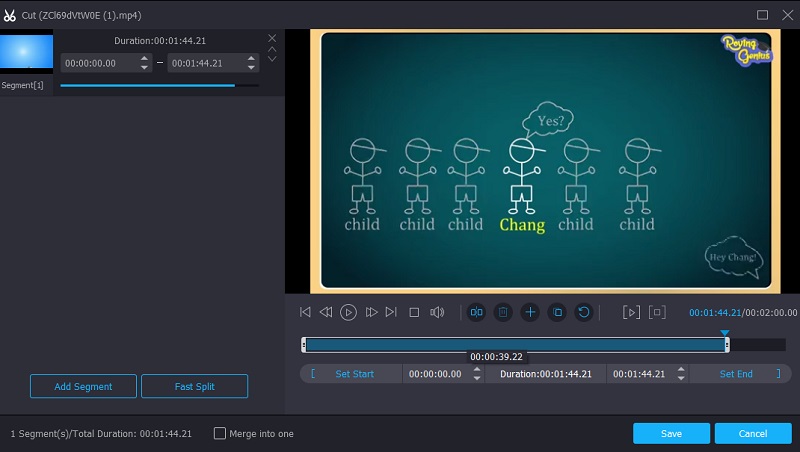Delete segment using the trash icon
This screenshot has width=800, height=452.
click(x=503, y=312)
